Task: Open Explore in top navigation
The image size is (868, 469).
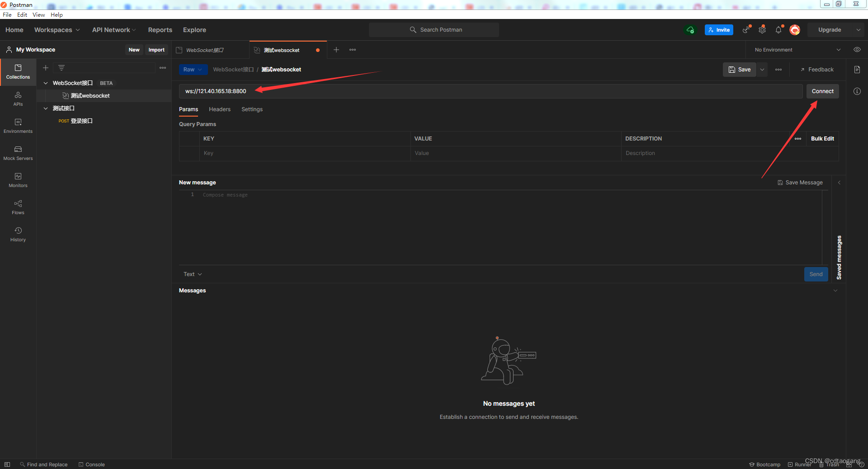Action: [x=194, y=30]
